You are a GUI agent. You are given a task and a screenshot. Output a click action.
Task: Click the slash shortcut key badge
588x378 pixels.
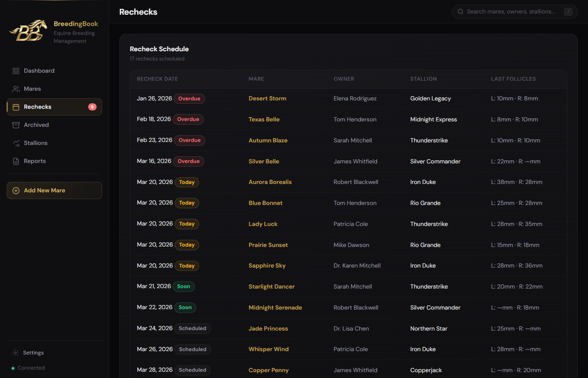568,12
